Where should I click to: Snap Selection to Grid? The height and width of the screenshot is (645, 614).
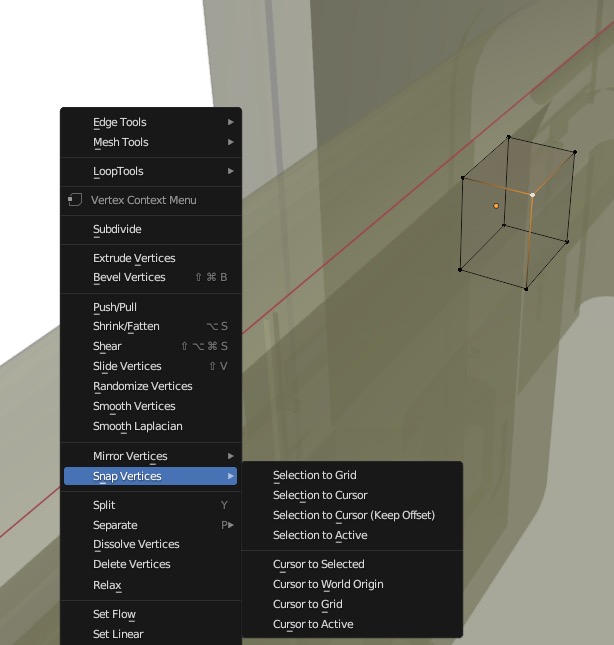click(352, 475)
